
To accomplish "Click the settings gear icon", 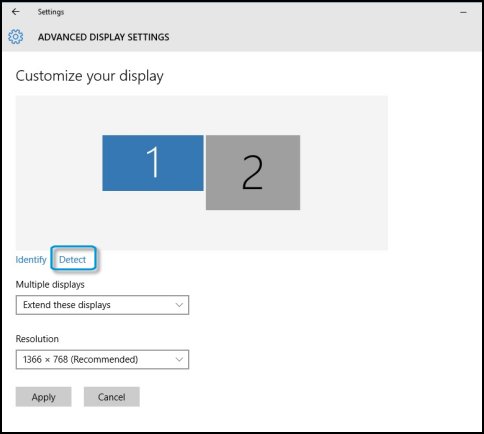I will pos(16,37).
